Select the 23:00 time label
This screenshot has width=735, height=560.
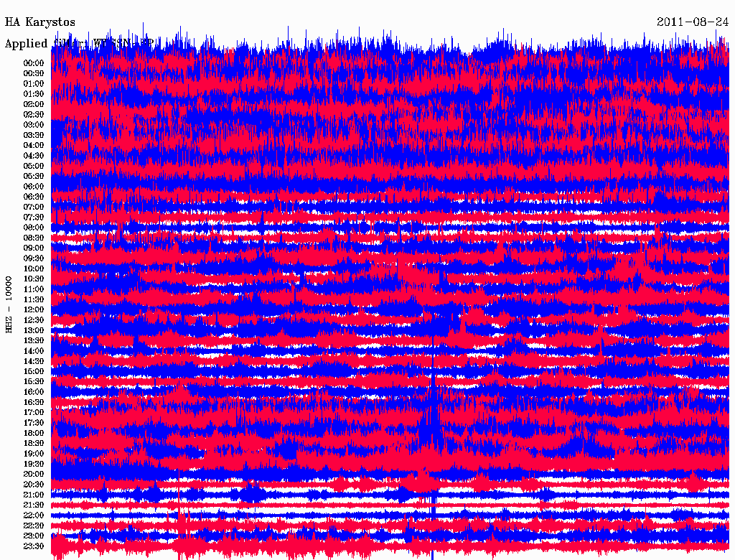[x=34, y=536]
